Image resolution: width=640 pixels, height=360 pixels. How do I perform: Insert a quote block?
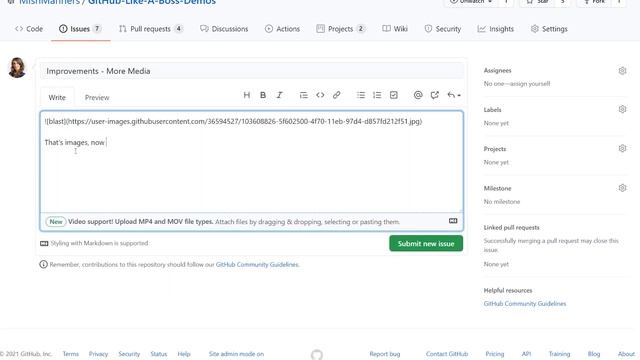click(303, 95)
